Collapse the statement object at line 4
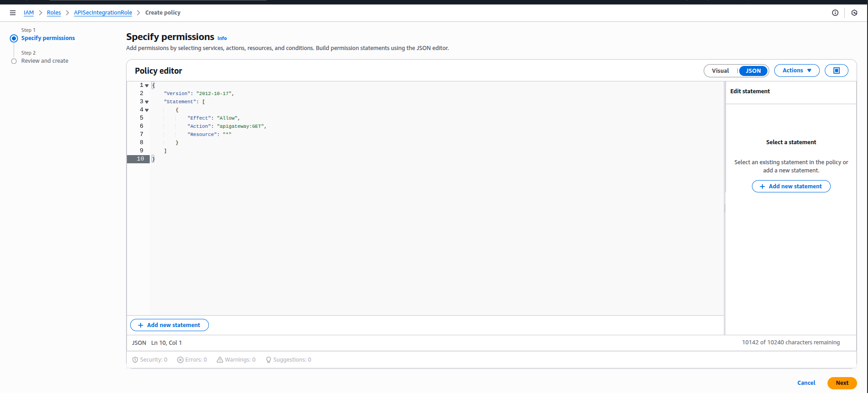The width and height of the screenshot is (868, 393). coord(147,110)
